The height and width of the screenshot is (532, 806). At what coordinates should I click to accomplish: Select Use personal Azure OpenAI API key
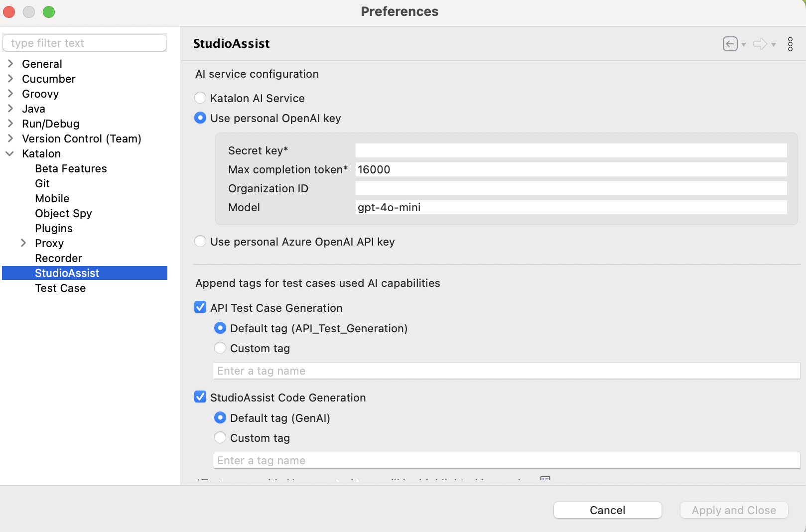click(x=200, y=241)
